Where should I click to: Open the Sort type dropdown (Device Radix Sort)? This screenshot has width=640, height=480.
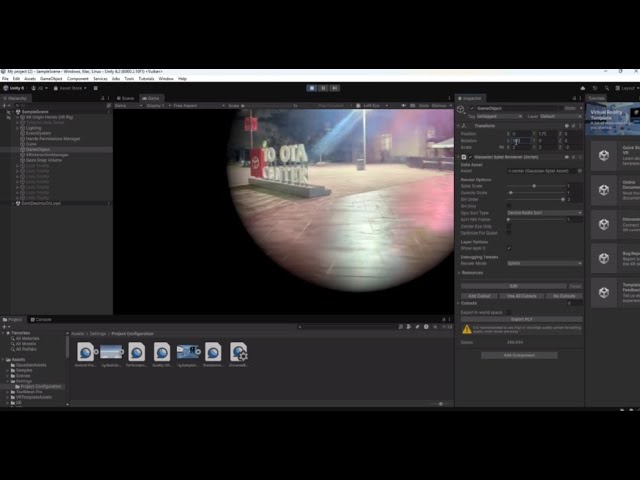coord(544,213)
